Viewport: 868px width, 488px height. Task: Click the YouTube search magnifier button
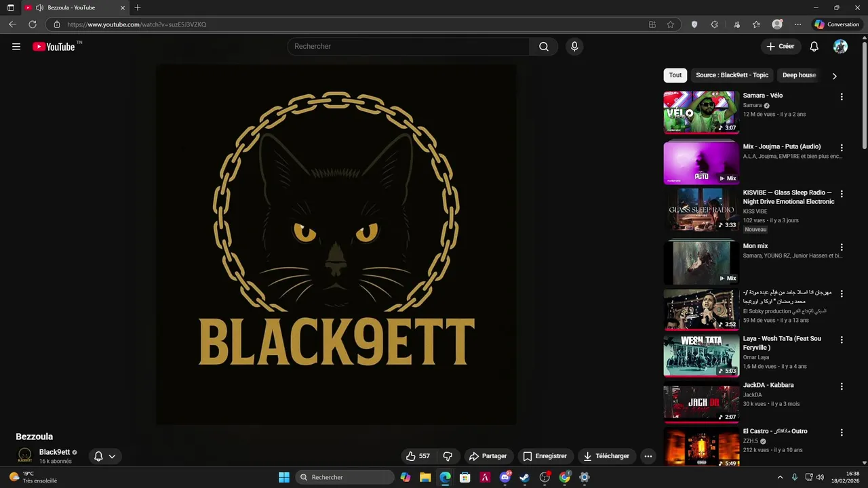(544, 46)
